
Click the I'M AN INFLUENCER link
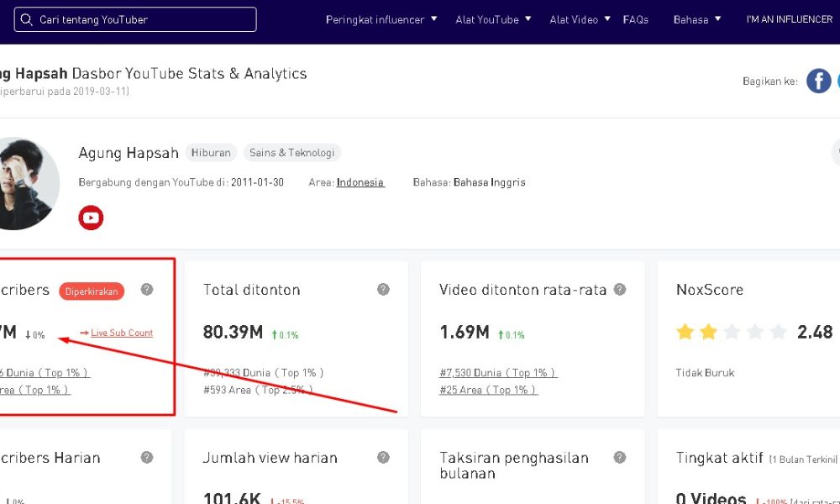[789, 19]
